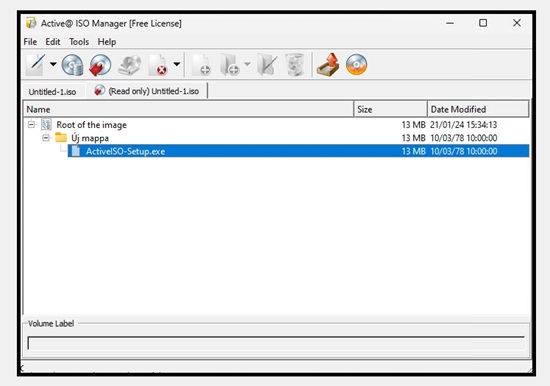This screenshot has height=386, width=550.
Task: Open dropdown arrow next to close image icon
Action: point(177,64)
